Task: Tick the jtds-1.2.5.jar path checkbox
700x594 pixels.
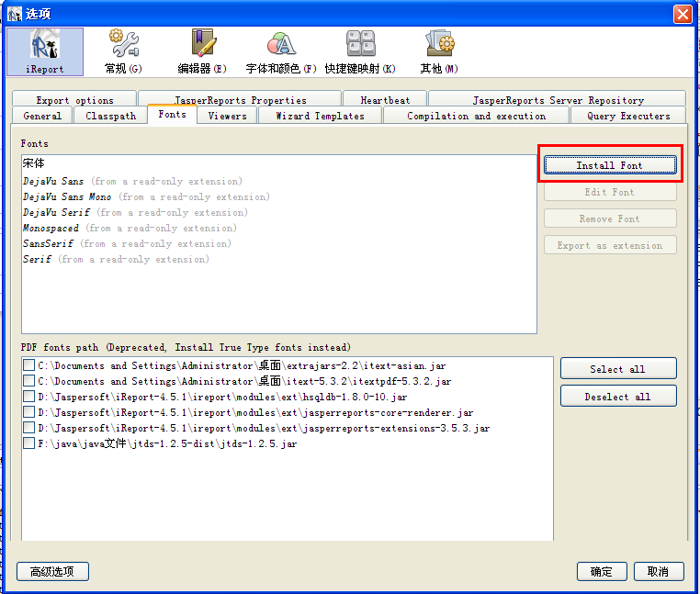Action: [29, 443]
